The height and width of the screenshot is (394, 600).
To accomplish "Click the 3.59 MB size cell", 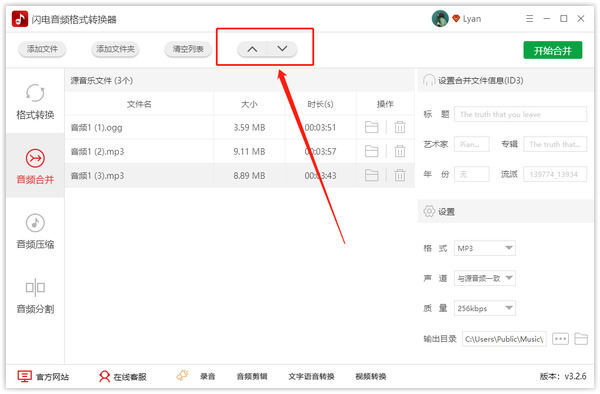I will (249, 127).
